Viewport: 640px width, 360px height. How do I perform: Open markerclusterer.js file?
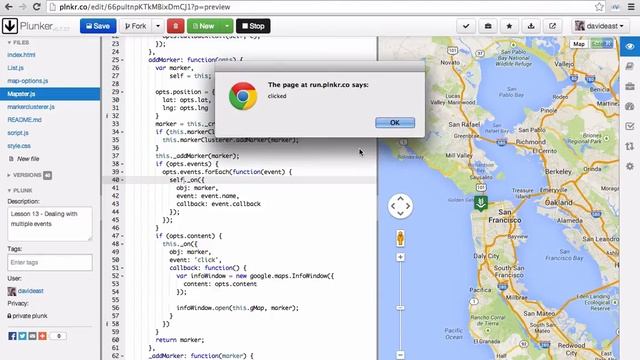pyautogui.click(x=31, y=107)
